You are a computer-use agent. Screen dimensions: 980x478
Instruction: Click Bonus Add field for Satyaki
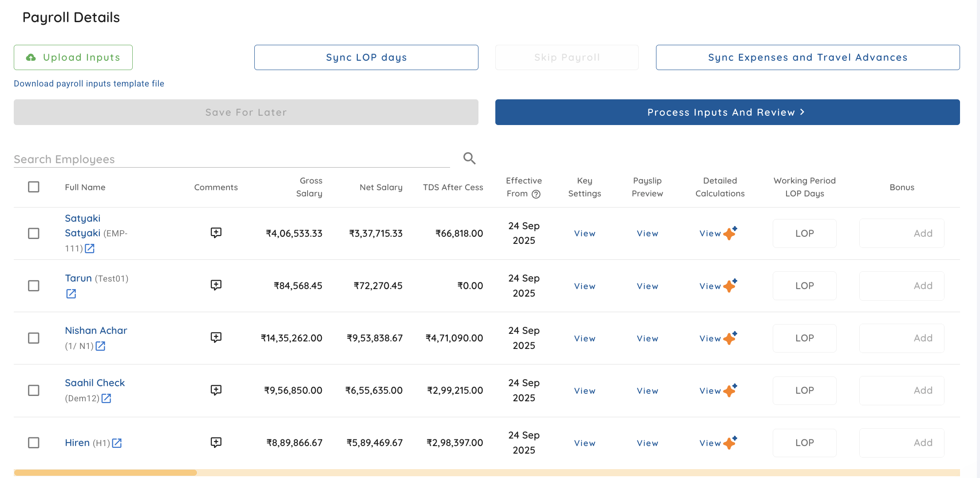click(901, 233)
